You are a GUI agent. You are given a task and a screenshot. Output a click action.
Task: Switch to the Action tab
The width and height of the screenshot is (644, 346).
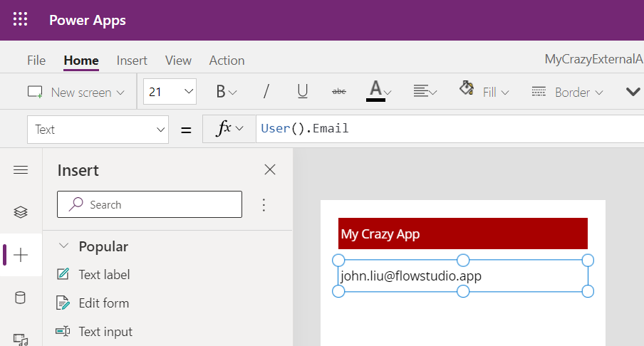pos(227,61)
